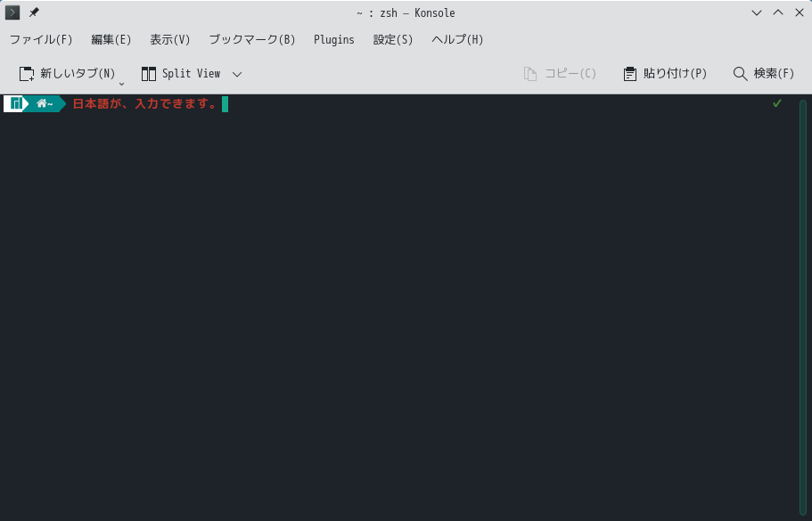Close the Konsole window
Image resolution: width=812 pixels, height=521 pixels.
pyautogui.click(x=799, y=13)
